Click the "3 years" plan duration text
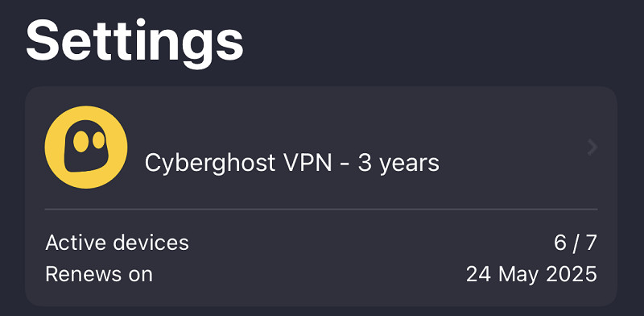The height and width of the screenshot is (316, 644). pyautogui.click(x=398, y=164)
